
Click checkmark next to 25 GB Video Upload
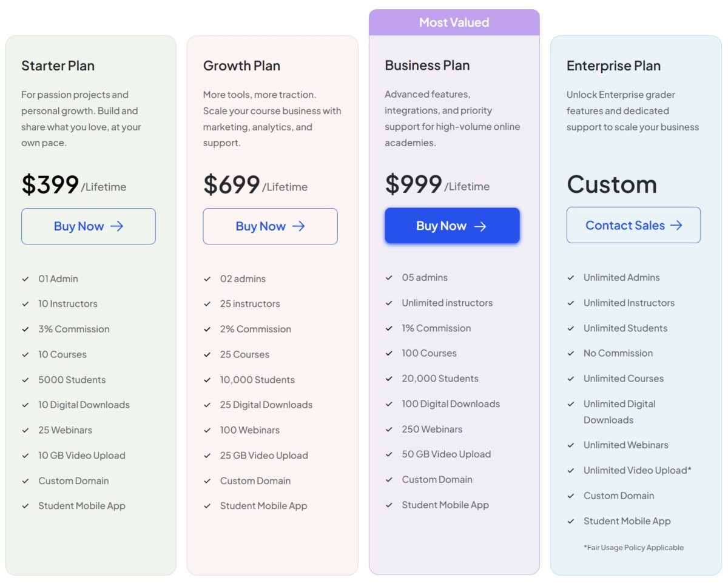click(207, 456)
